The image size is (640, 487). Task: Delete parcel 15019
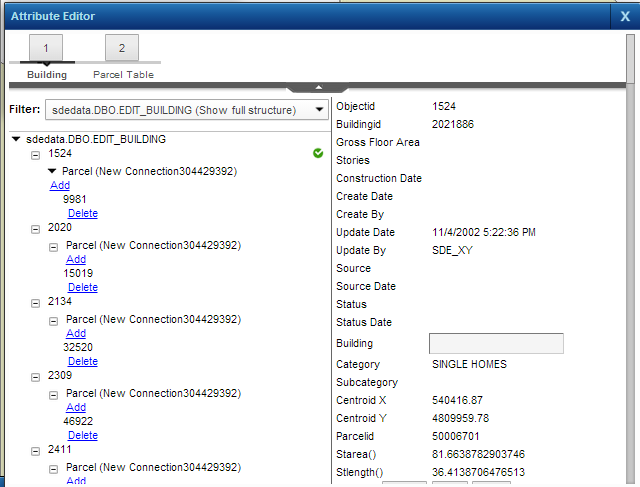[82, 287]
